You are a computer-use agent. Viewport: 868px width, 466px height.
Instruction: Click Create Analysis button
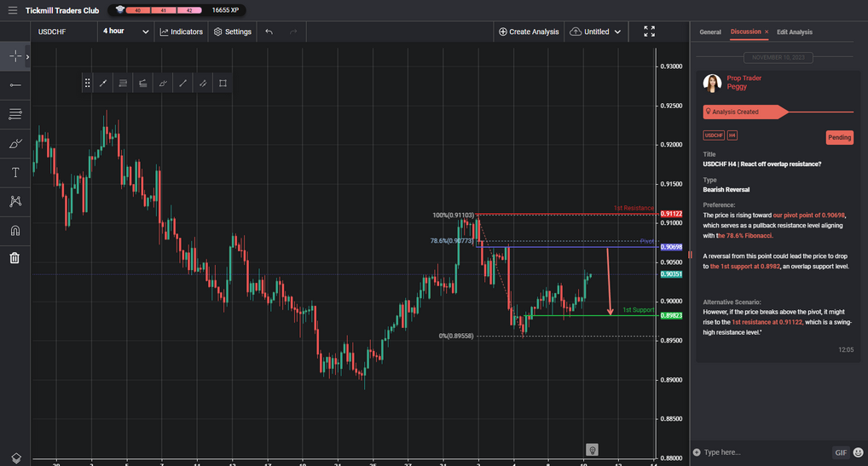[x=529, y=32]
